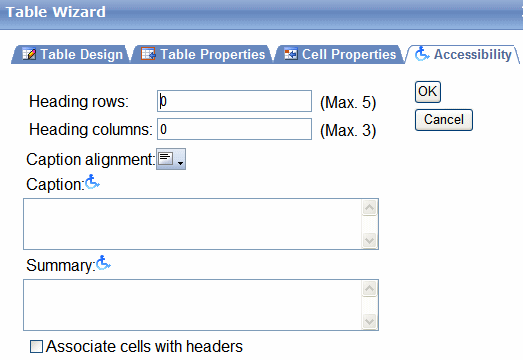
Task: Click the Cancel button
Action: (444, 120)
